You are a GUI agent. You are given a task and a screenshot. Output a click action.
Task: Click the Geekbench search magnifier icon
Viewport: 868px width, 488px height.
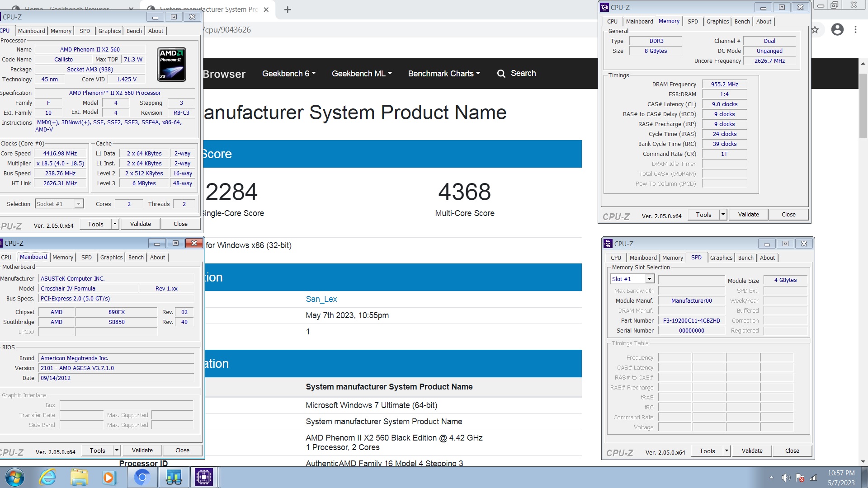coord(501,74)
